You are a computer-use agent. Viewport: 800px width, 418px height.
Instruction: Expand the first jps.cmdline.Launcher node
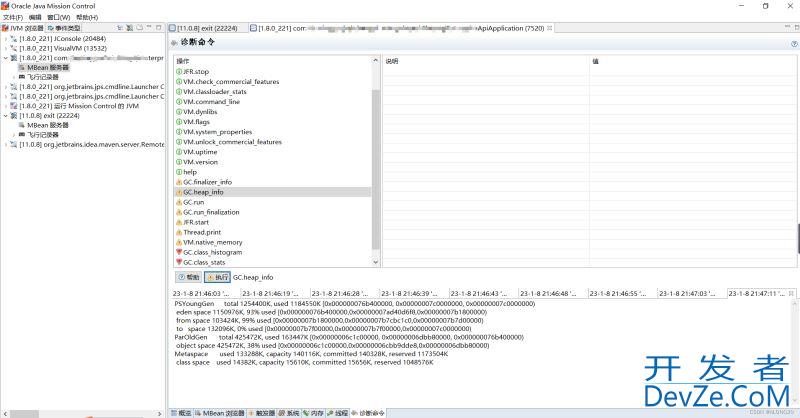6,87
